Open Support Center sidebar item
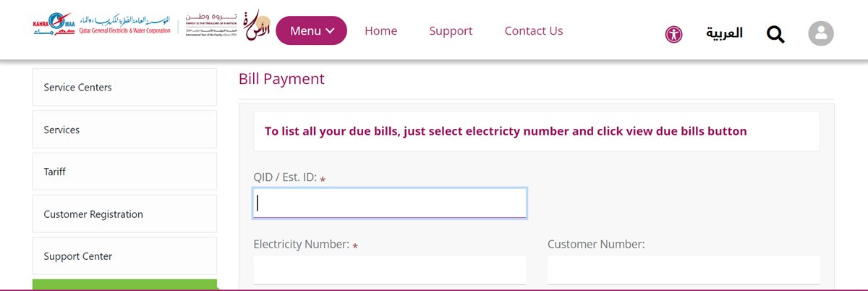The image size is (868, 291). pos(124,256)
